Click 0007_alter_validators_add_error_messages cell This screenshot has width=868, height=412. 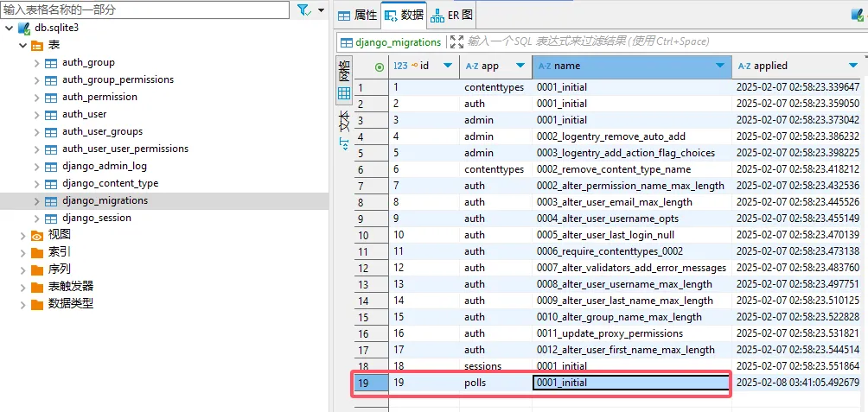coord(632,268)
